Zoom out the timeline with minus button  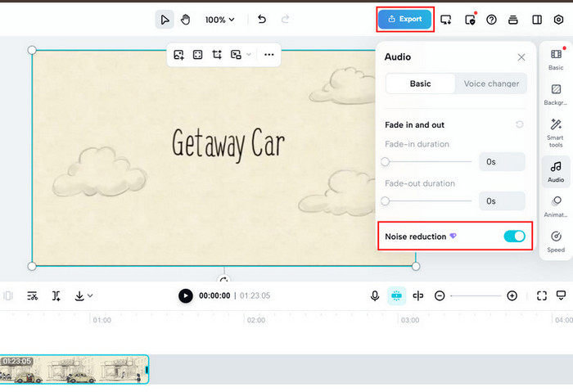[440, 295]
